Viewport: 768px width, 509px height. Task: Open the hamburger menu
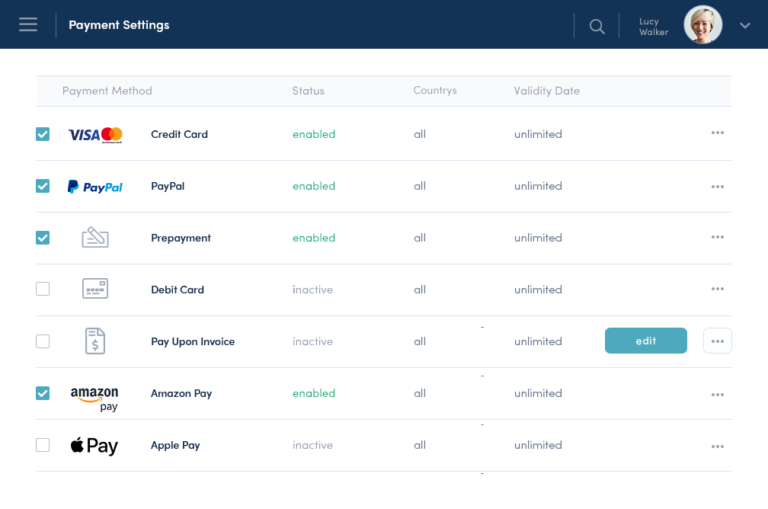(x=28, y=25)
